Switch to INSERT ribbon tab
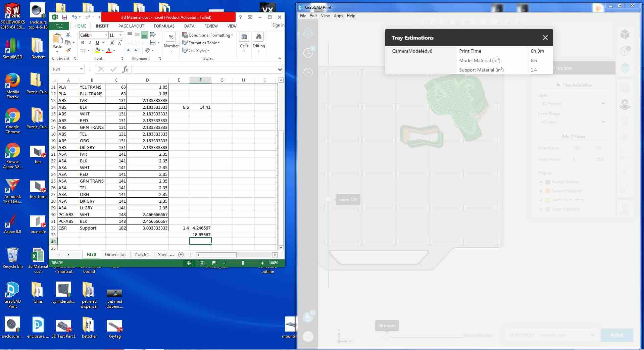The width and height of the screenshot is (644, 350). 102,26
